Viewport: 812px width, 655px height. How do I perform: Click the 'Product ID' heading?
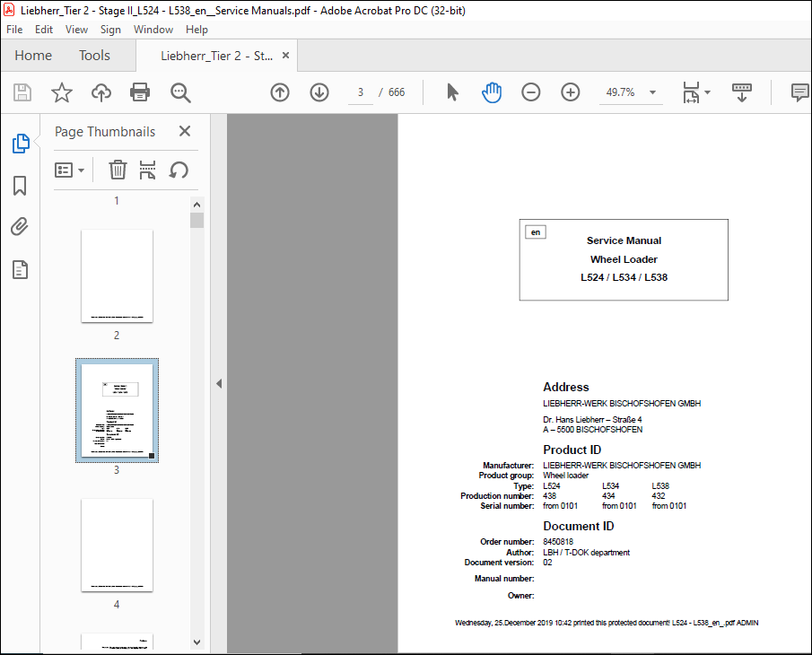click(x=572, y=450)
